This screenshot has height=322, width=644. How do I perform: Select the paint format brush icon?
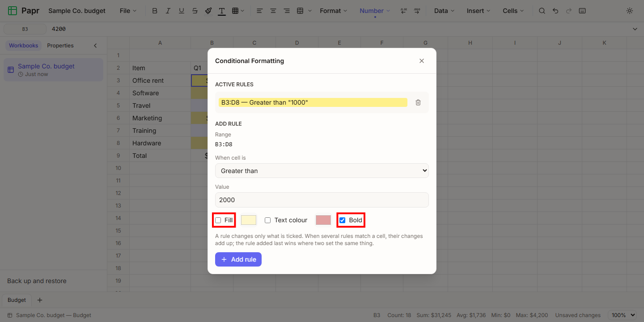tap(208, 11)
